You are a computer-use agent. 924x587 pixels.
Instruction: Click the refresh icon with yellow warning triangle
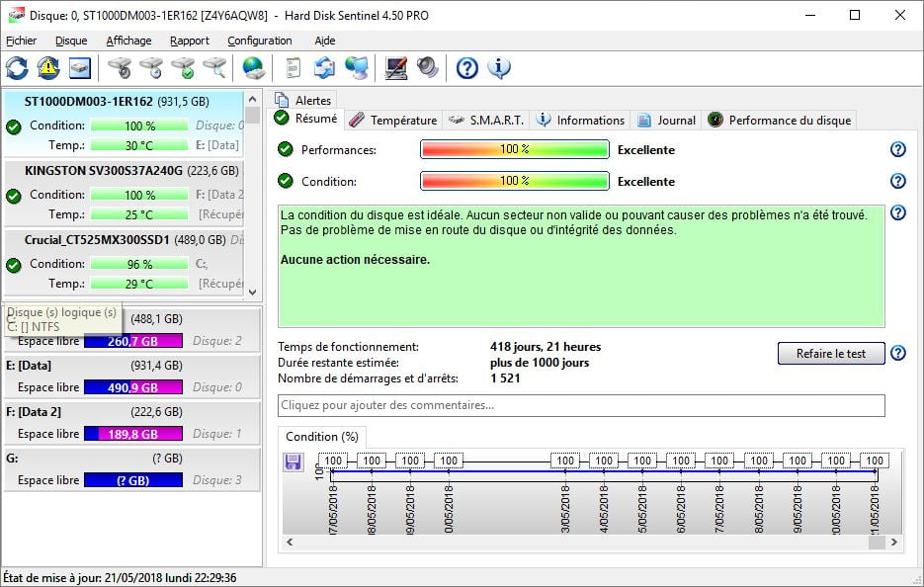click(48, 68)
